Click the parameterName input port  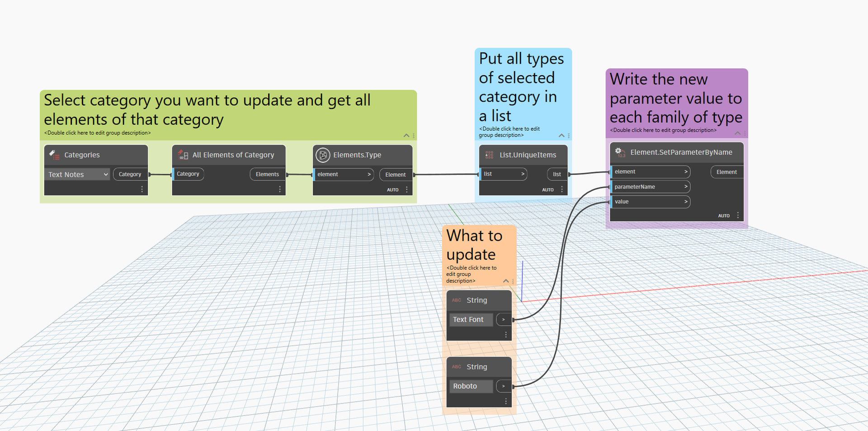click(650, 187)
